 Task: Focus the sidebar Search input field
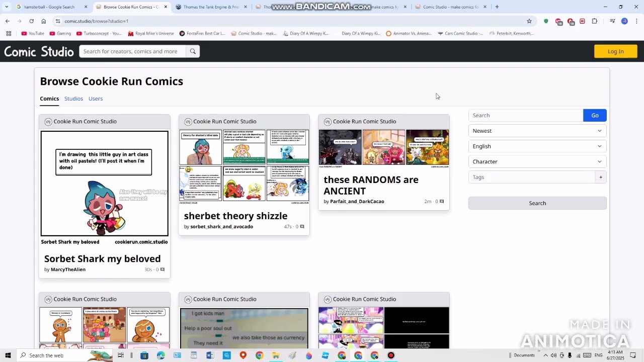(x=526, y=115)
